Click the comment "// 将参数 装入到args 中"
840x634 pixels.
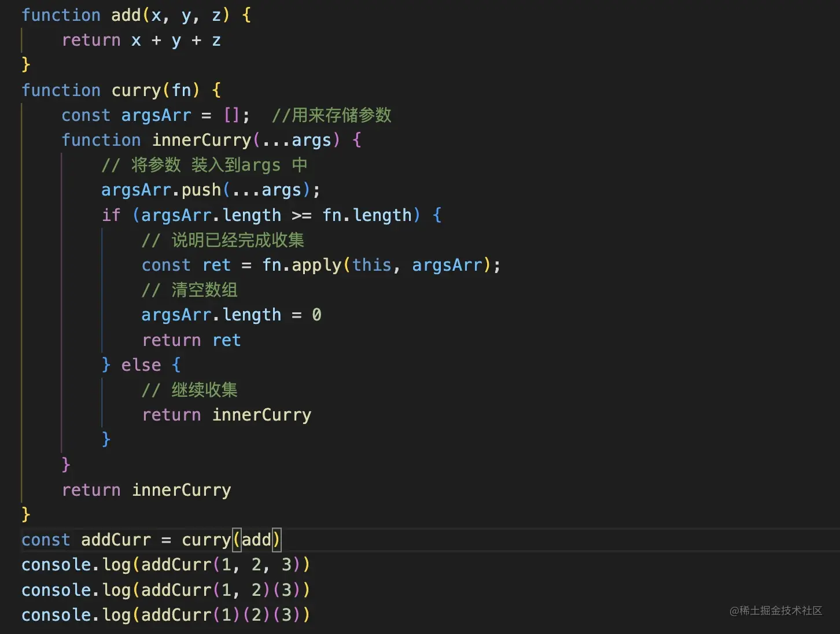click(204, 165)
